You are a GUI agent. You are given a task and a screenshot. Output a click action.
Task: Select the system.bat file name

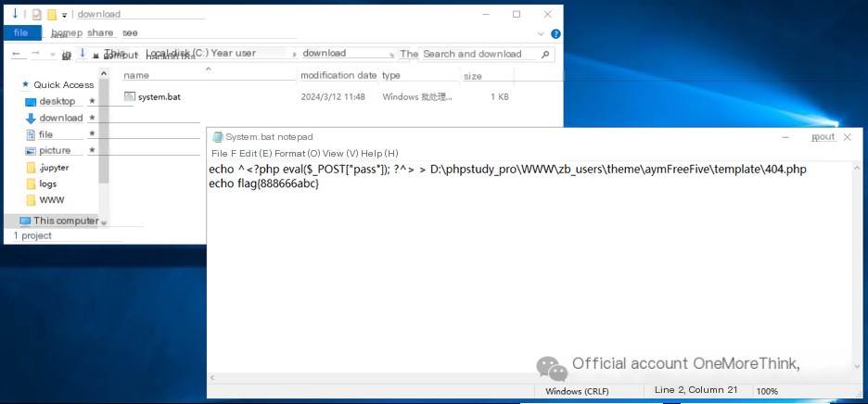[x=159, y=97]
